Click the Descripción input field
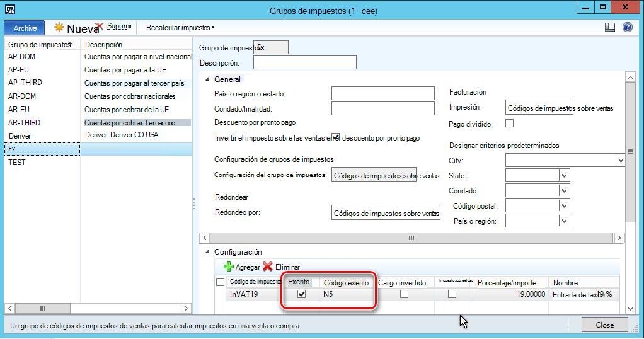This screenshot has height=339, width=644. coord(305,62)
